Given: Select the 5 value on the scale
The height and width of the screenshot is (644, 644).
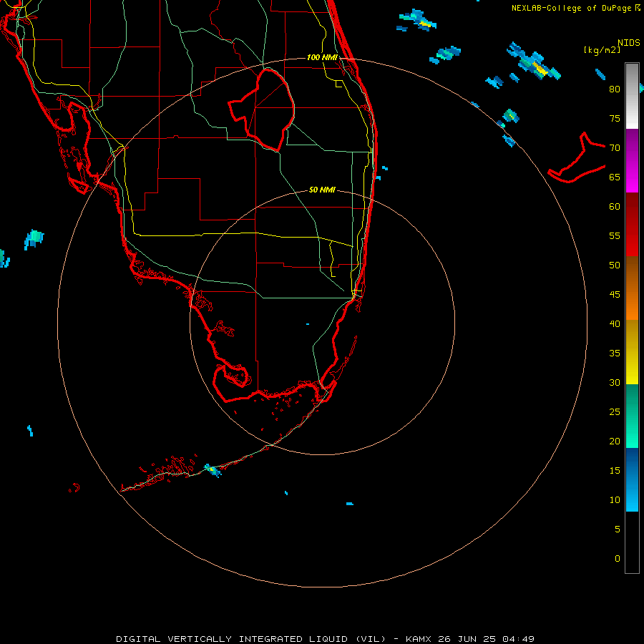Looking at the screenshot, I should tap(618, 530).
